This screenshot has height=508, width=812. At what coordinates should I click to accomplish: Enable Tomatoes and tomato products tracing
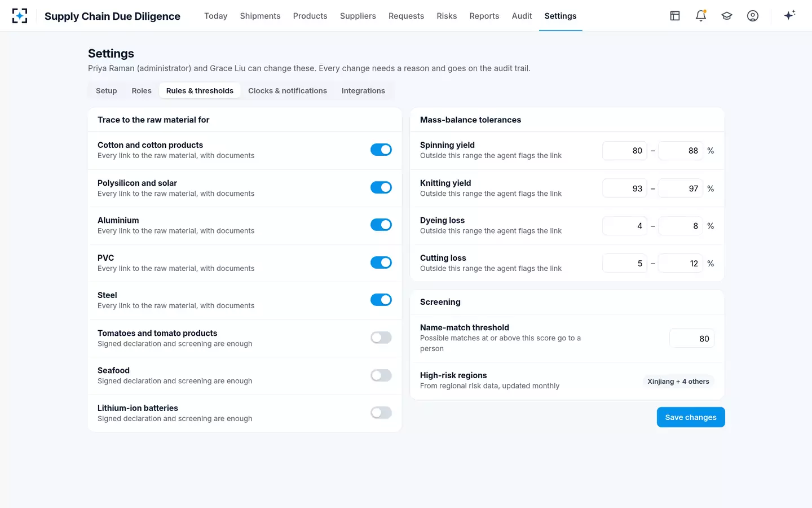pos(381,338)
